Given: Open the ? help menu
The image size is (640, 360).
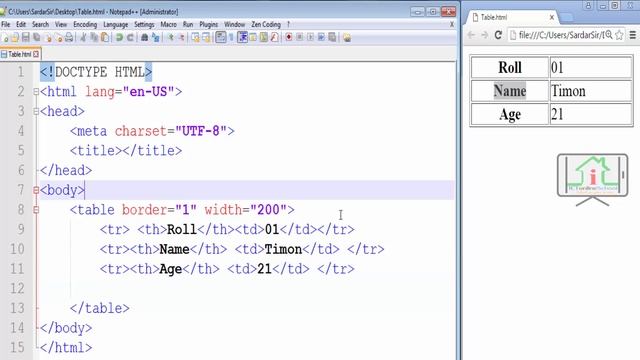Looking at the screenshot, I should tap(289, 24).
